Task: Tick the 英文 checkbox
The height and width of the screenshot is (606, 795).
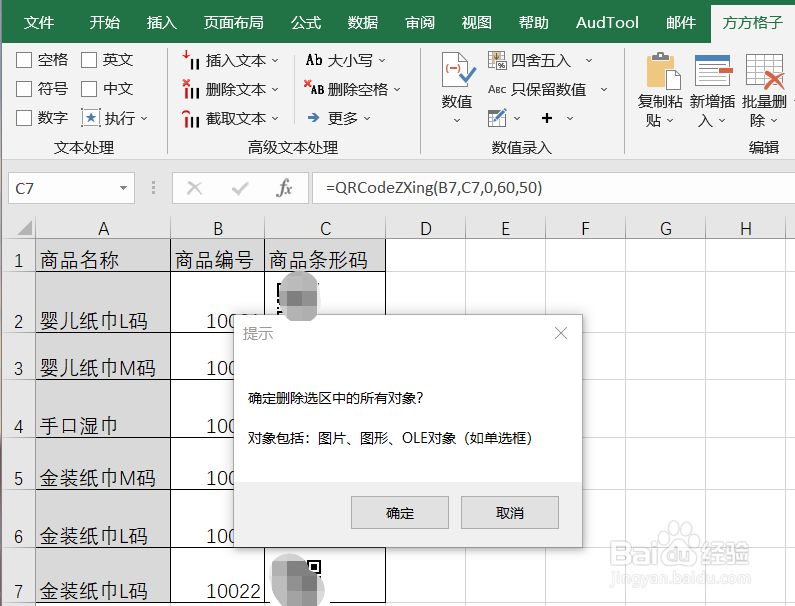Action: (x=89, y=60)
